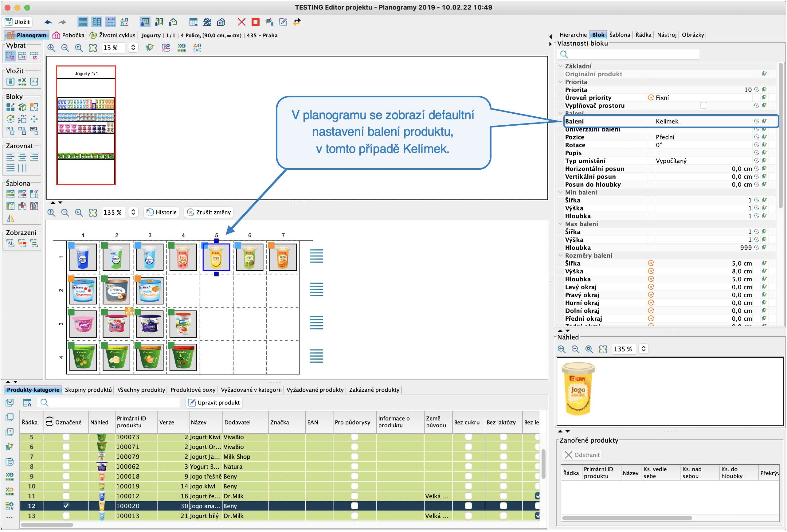
Task: Click the Zrušit změny button
Action: 209,212
